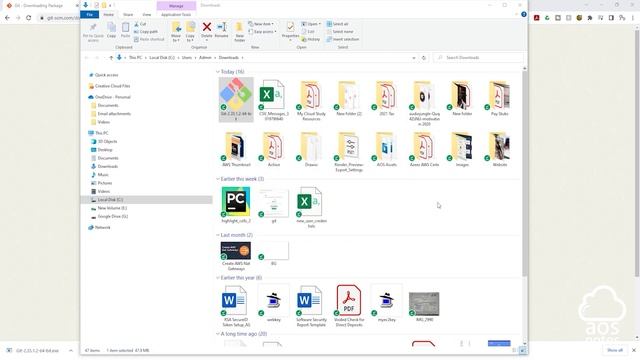
Task: Collapse the Earlier this year group
Action: point(218,278)
